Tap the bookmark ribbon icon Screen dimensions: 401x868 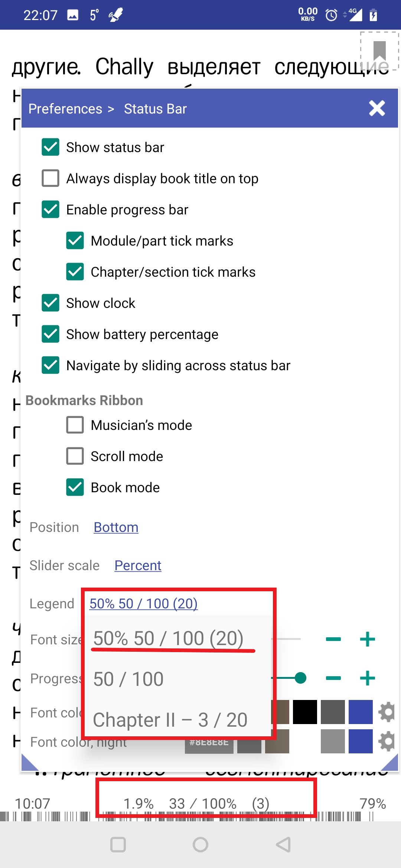coord(379,50)
